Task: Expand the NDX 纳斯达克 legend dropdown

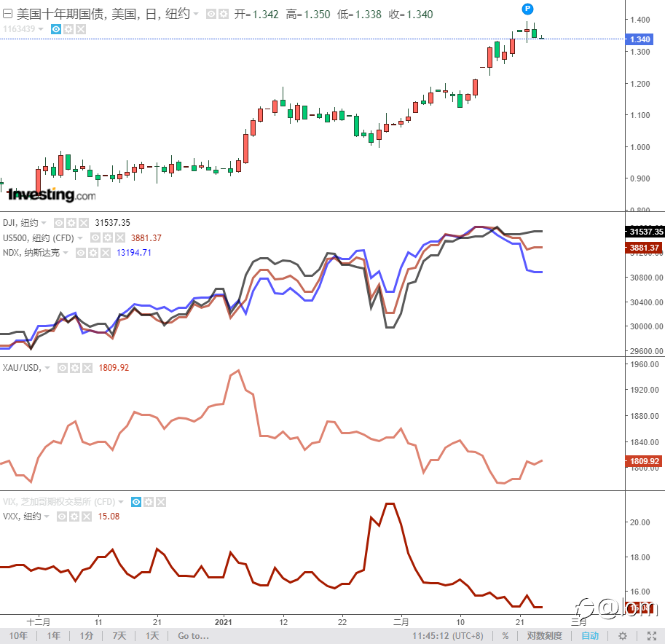Action: click(x=66, y=253)
